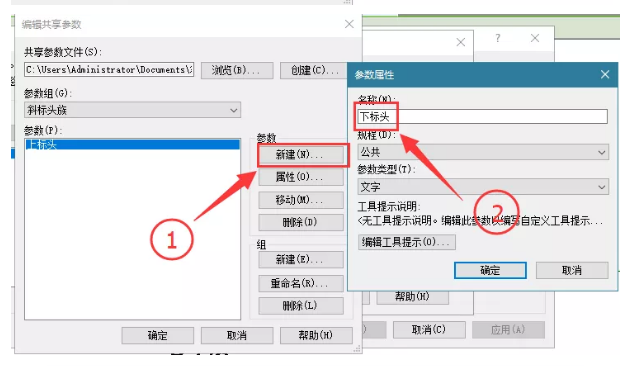The image size is (626, 366).
Task: Open the 规程 dropdown showing 公共
Action: (483, 152)
